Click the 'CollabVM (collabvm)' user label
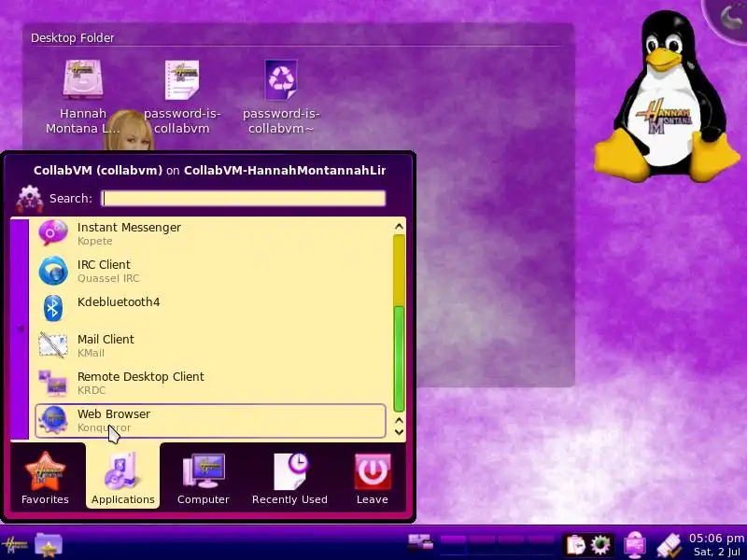The image size is (747, 560). pyautogui.click(x=98, y=171)
